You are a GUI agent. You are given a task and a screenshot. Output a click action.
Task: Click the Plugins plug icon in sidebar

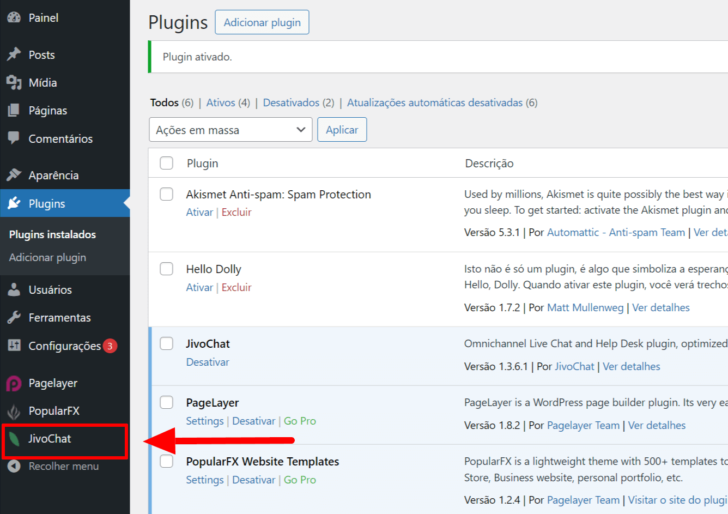pyautogui.click(x=14, y=203)
